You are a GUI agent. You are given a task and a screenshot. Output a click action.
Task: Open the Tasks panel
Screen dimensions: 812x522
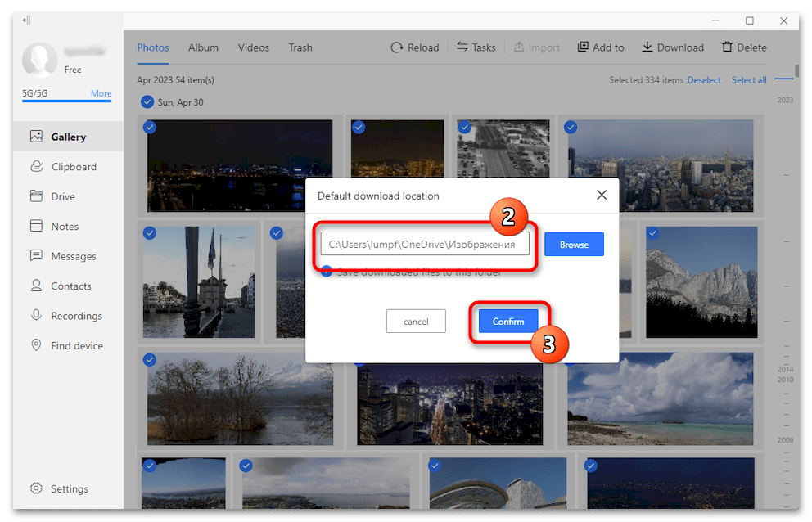[476, 47]
